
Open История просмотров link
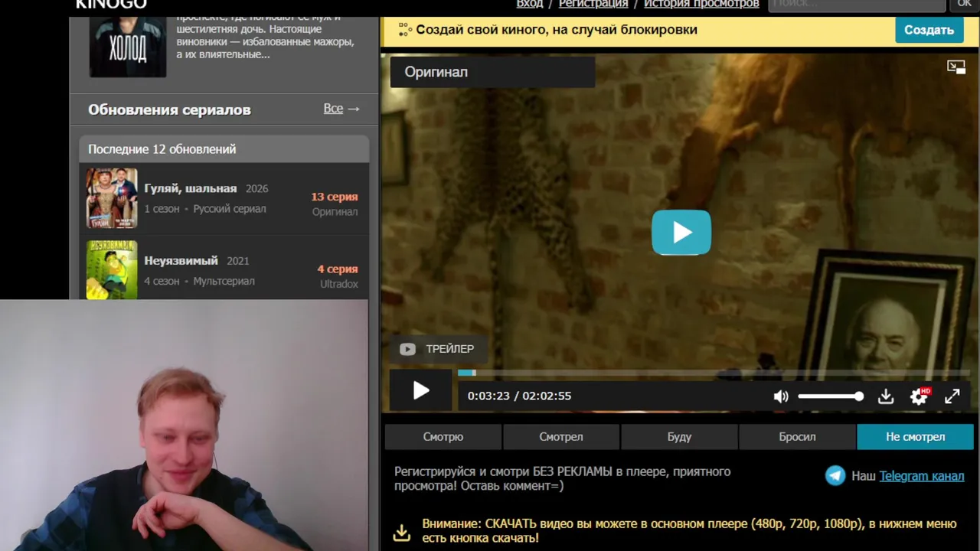coord(701,4)
